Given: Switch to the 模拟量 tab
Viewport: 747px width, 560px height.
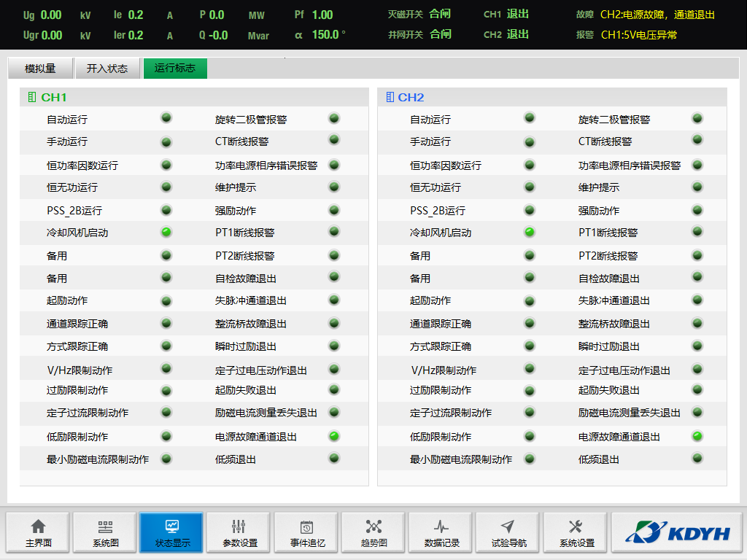Looking at the screenshot, I should [40, 69].
